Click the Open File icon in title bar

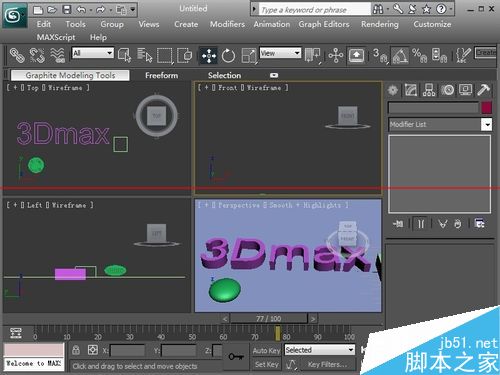52,10
